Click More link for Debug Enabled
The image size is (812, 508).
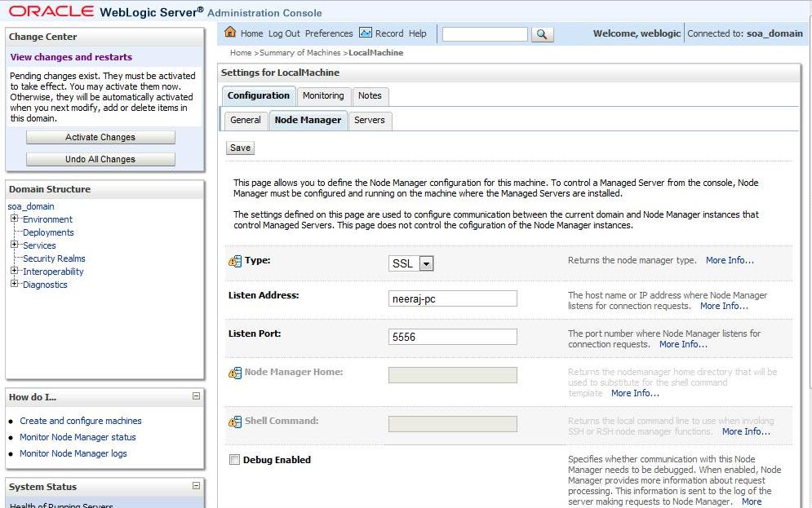coord(752,501)
